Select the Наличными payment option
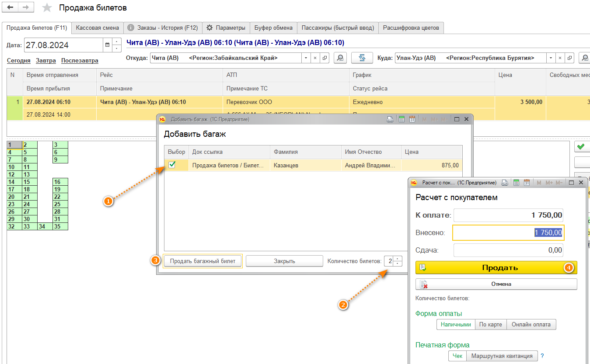 coord(456,325)
